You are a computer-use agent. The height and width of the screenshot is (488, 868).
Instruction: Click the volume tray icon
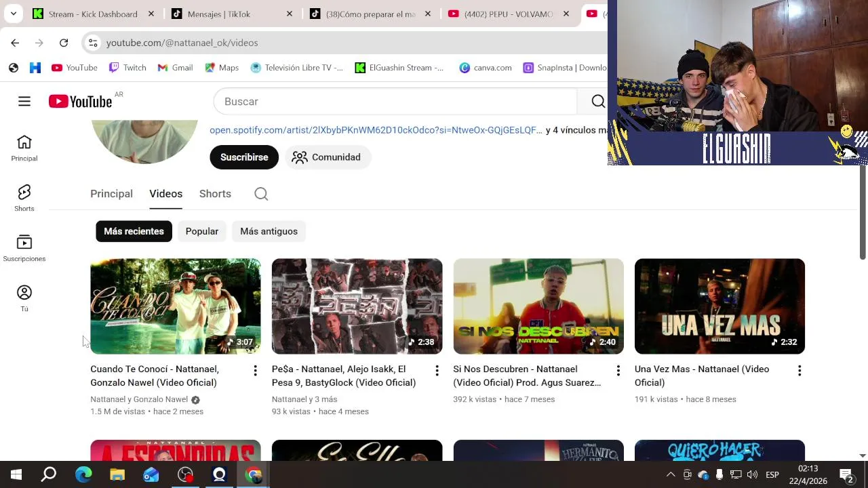[x=753, y=474]
